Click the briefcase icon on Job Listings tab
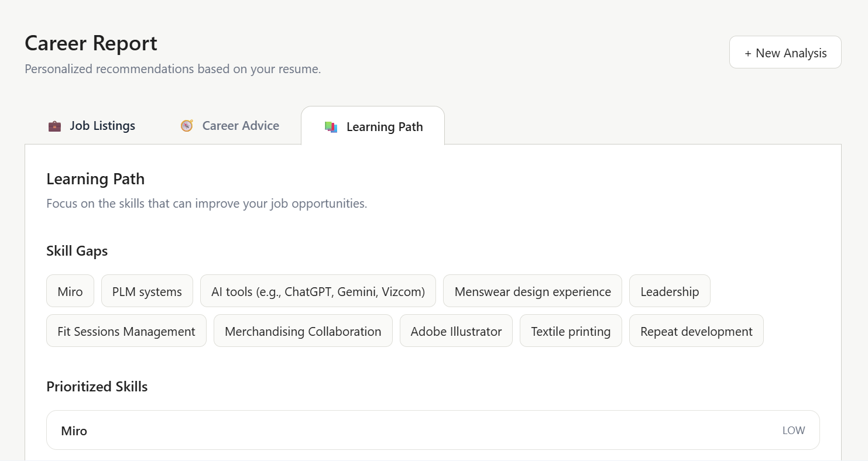 [x=54, y=126]
